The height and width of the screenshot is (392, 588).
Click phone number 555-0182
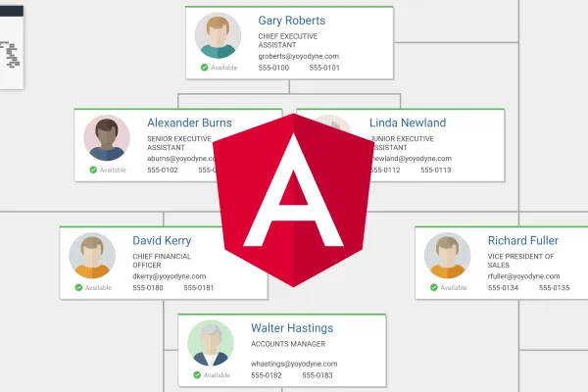pyautogui.click(x=267, y=375)
